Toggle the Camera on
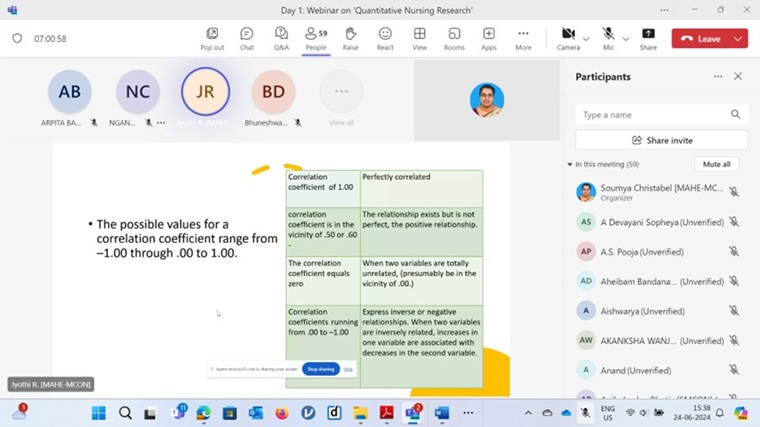The height and width of the screenshot is (427, 760). pyautogui.click(x=567, y=38)
